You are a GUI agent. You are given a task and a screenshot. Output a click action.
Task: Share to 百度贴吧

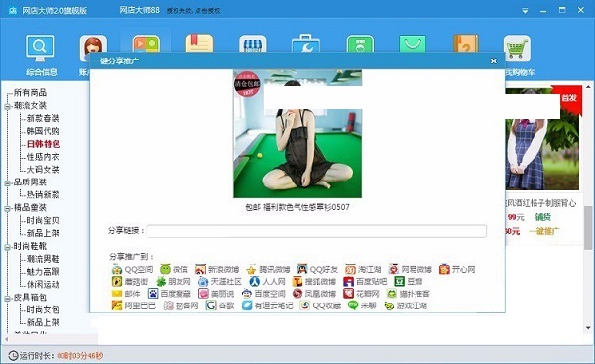click(x=365, y=282)
